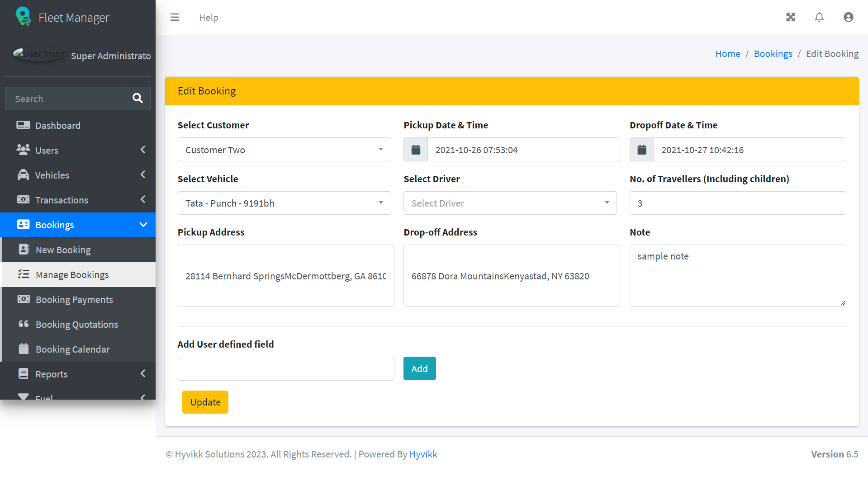Click the Super Administrator name
The height and width of the screenshot is (481, 868).
(x=111, y=56)
